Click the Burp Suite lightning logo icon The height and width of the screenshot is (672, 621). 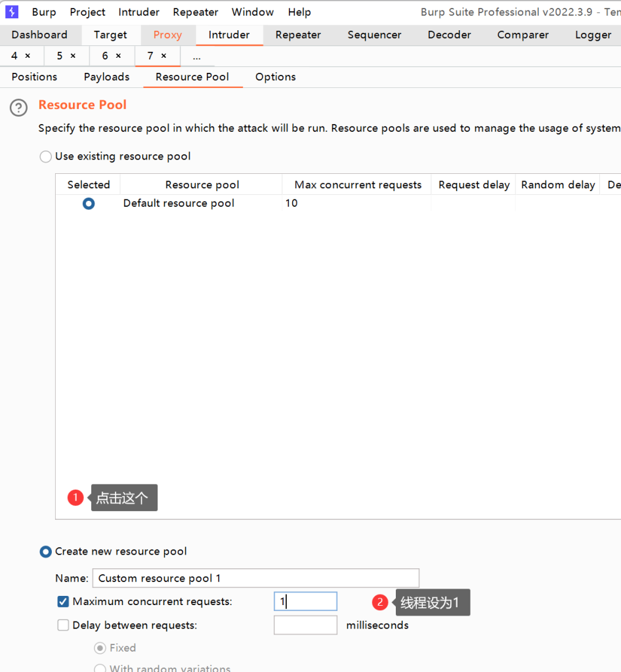pos(12,12)
